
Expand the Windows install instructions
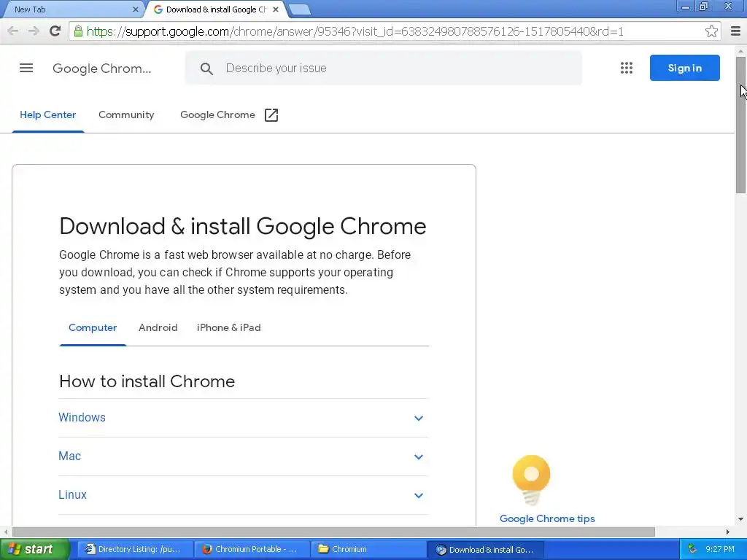[x=244, y=418]
